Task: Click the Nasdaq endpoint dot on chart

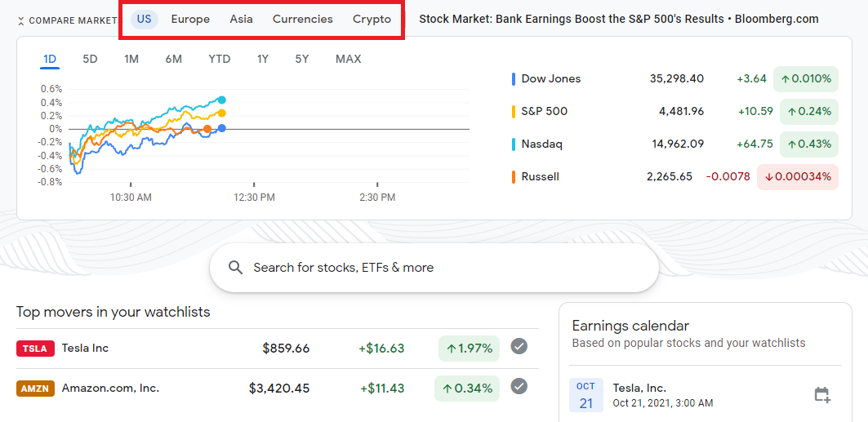Action: click(x=222, y=100)
